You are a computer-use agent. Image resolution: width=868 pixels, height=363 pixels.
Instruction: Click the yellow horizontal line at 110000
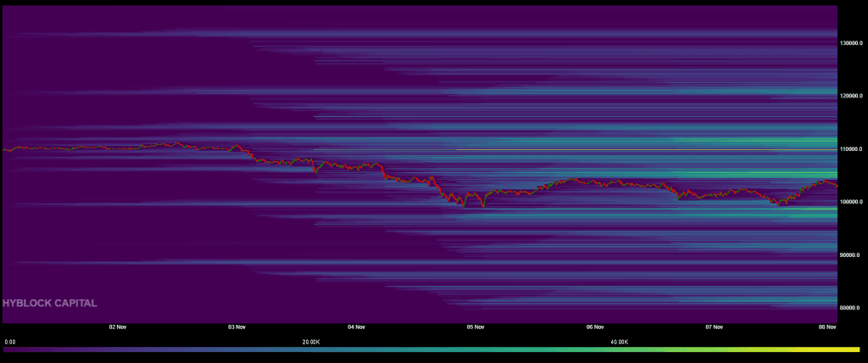pyautogui.click(x=644, y=149)
